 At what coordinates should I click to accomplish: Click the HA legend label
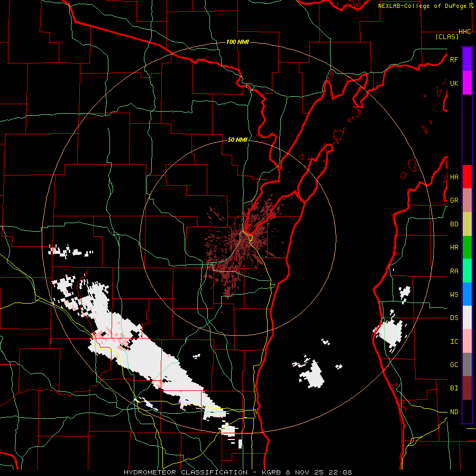(454, 177)
